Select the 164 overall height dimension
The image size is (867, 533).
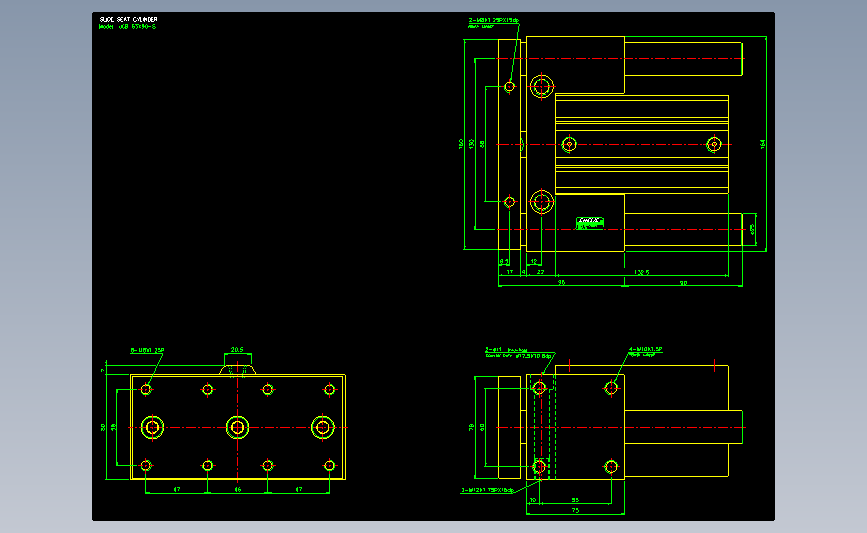point(763,144)
